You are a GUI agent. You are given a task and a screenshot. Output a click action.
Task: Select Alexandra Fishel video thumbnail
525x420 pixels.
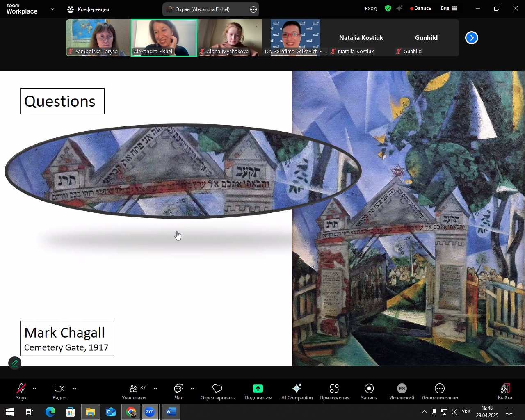click(164, 38)
